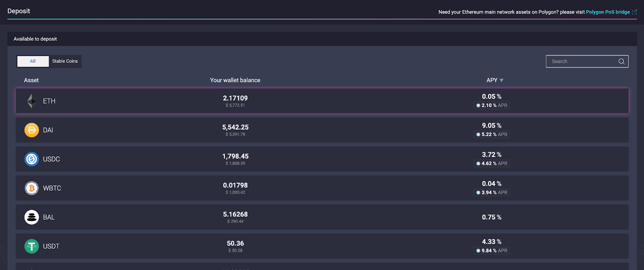Click the Your wallet balance column header

tap(235, 80)
